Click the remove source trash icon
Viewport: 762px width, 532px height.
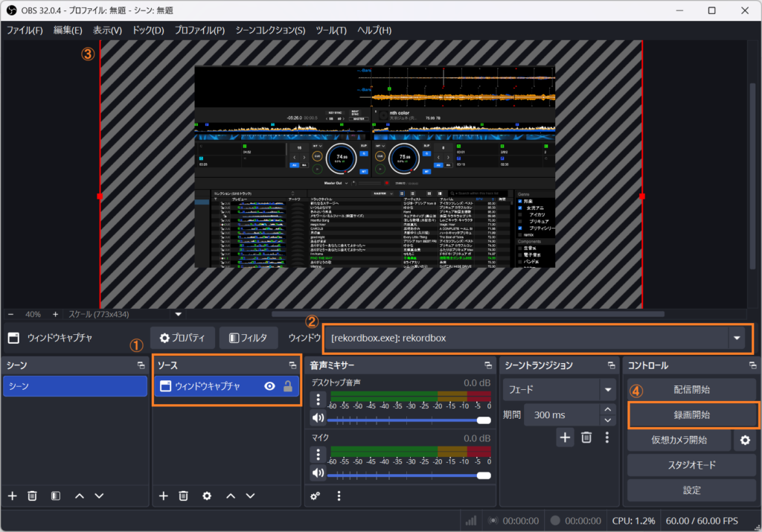tap(184, 496)
